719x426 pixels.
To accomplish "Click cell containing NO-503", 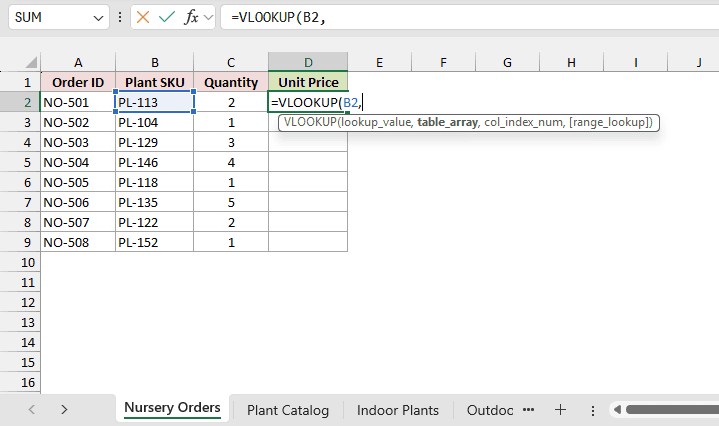I will coord(78,143).
